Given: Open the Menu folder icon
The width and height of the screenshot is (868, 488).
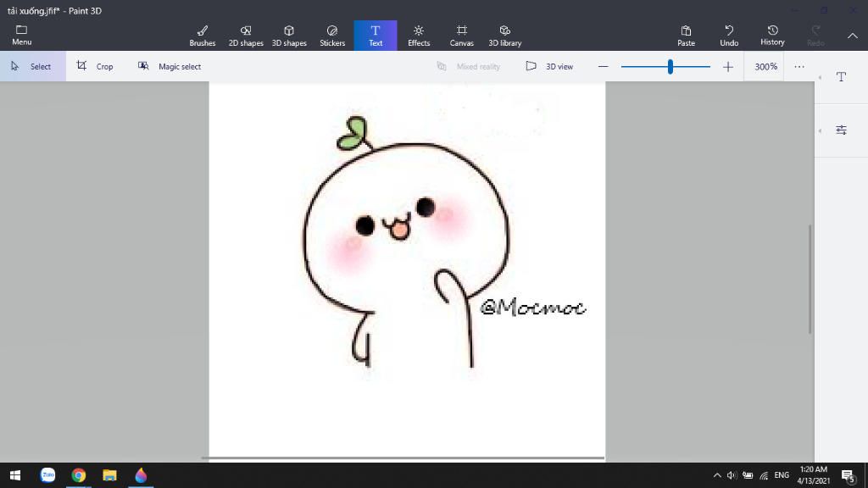Looking at the screenshot, I should coord(21,35).
